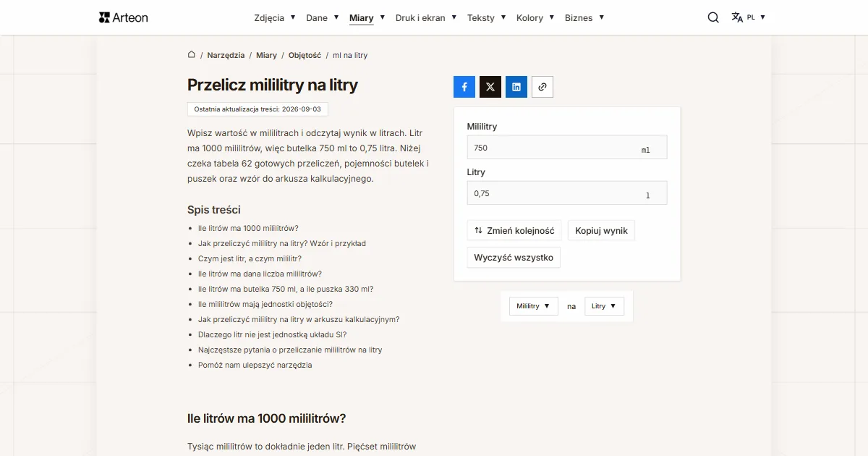Expand the Zdjęcia menu

point(275,17)
